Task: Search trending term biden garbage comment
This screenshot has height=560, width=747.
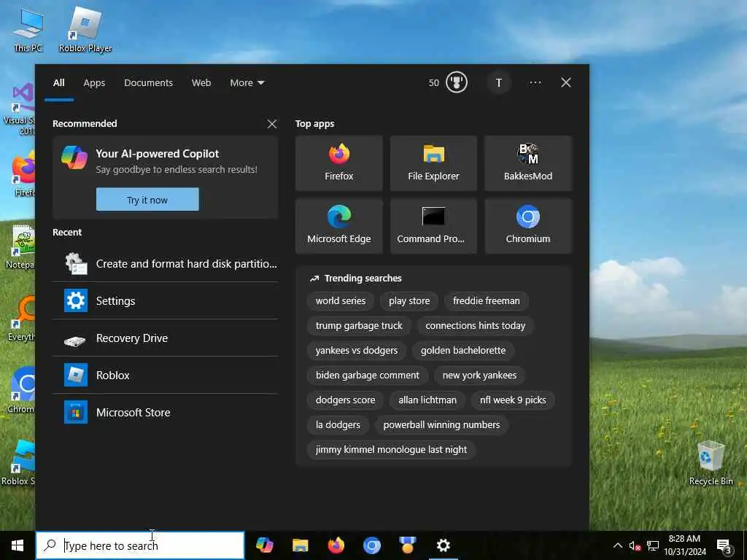Action: coord(368,376)
